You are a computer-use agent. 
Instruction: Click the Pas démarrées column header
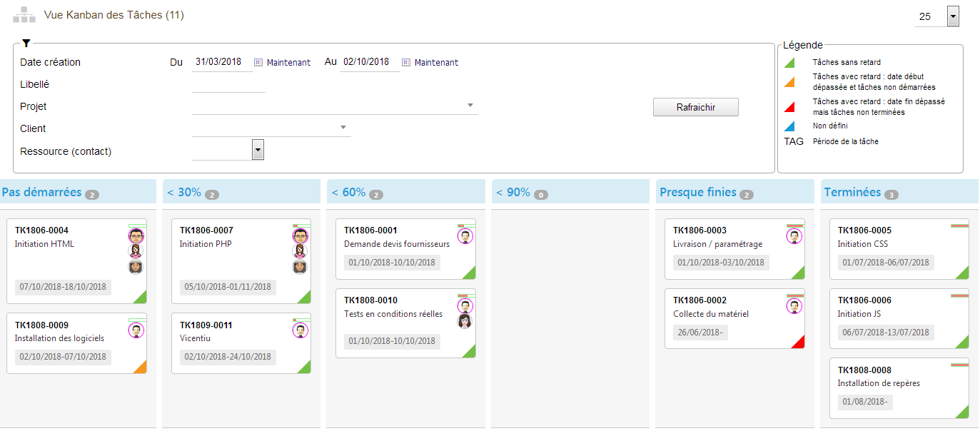click(x=41, y=192)
